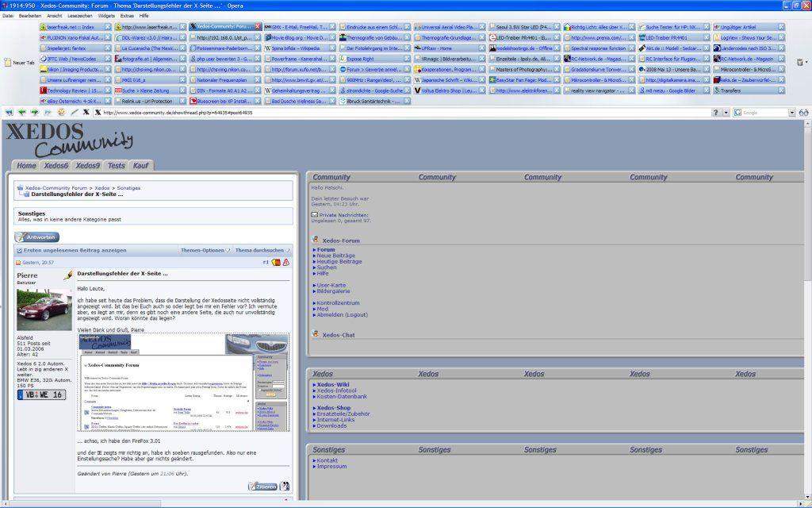The width and height of the screenshot is (812, 508).
Task: Switch to the Xedos6 site tab
Action: 56,166
